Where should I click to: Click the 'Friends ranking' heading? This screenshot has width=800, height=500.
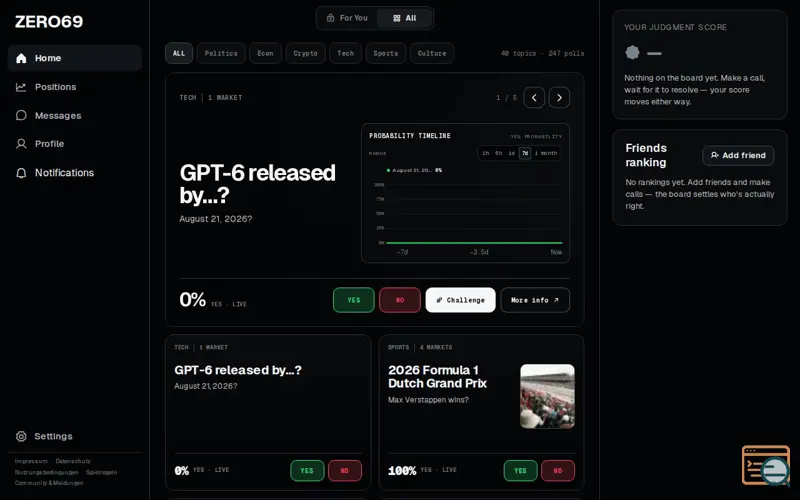(x=646, y=155)
